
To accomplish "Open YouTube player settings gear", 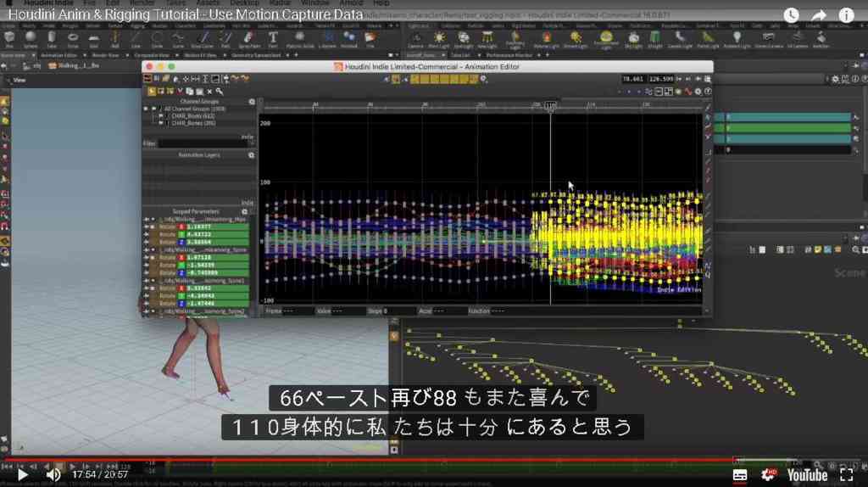I will pos(768,475).
